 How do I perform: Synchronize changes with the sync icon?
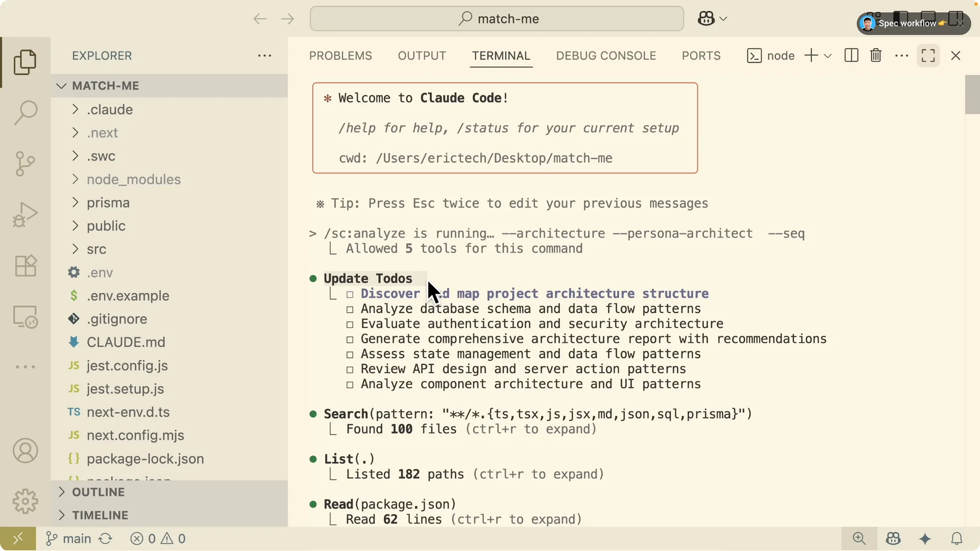tap(106, 539)
